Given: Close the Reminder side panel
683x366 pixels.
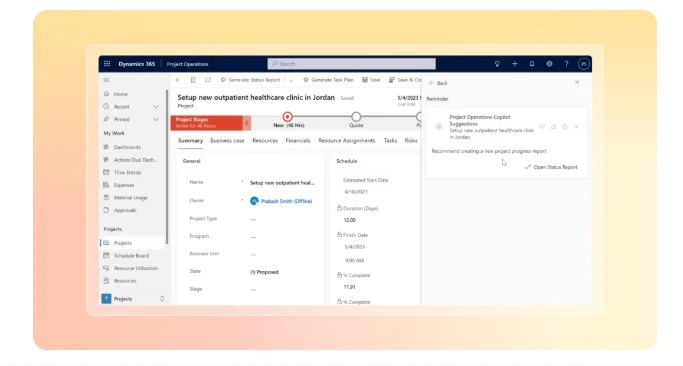Looking at the screenshot, I should pyautogui.click(x=577, y=82).
